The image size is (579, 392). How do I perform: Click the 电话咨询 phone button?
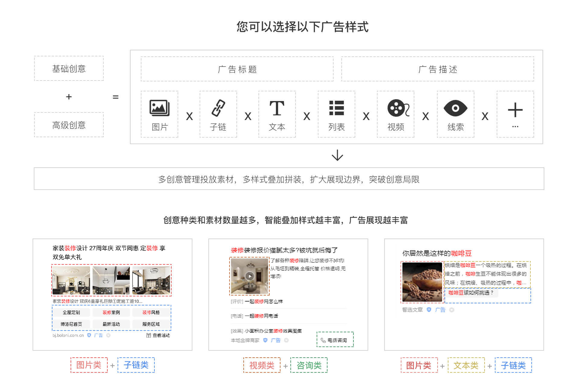[x=335, y=340]
